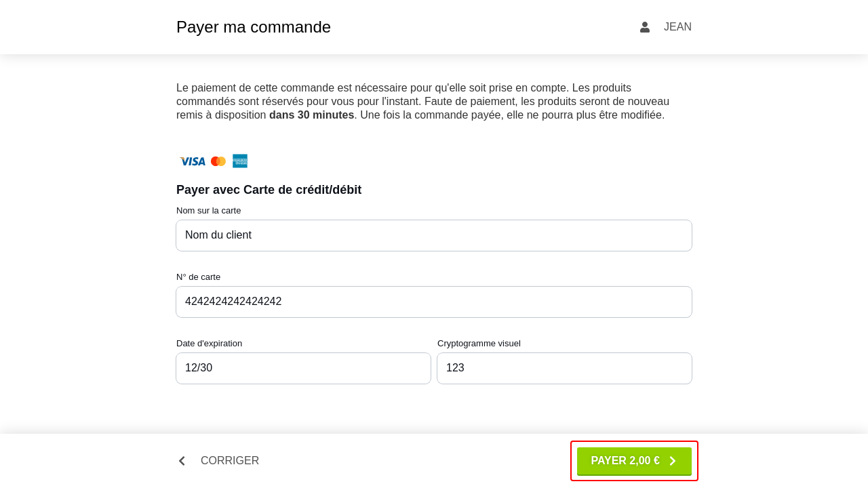Click the 'Payer avec Carte de crédit/débit' heading
The image size is (868, 488).
click(x=269, y=190)
